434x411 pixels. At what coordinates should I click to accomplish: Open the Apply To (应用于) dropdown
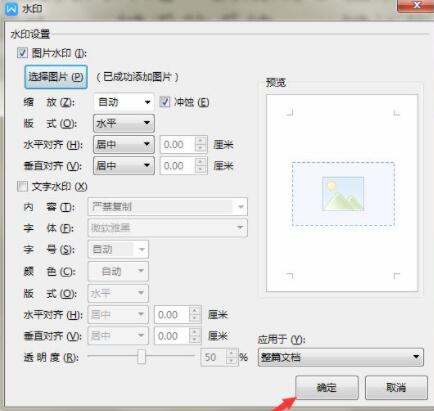tap(341, 357)
